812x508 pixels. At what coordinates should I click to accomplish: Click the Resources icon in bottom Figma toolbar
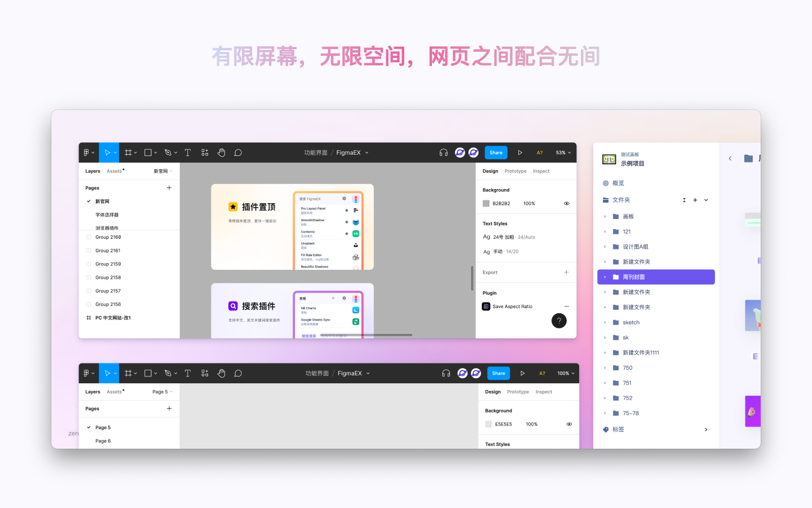205,373
